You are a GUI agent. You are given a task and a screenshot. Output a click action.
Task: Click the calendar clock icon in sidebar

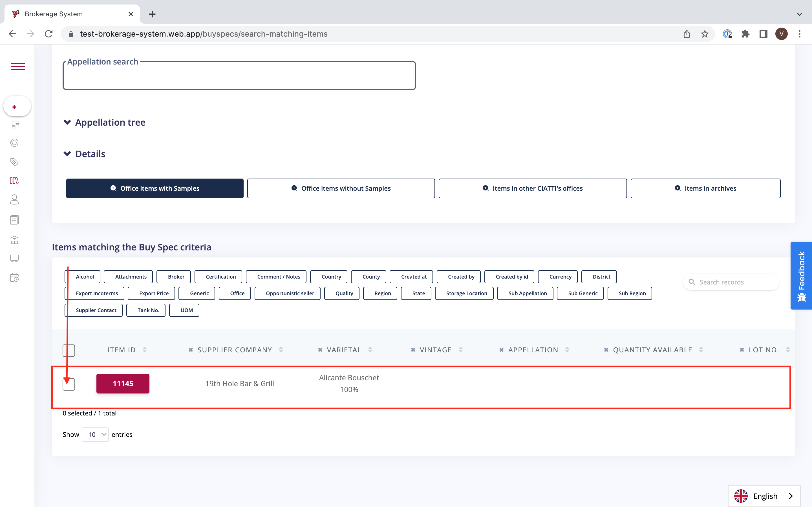pos(14,278)
